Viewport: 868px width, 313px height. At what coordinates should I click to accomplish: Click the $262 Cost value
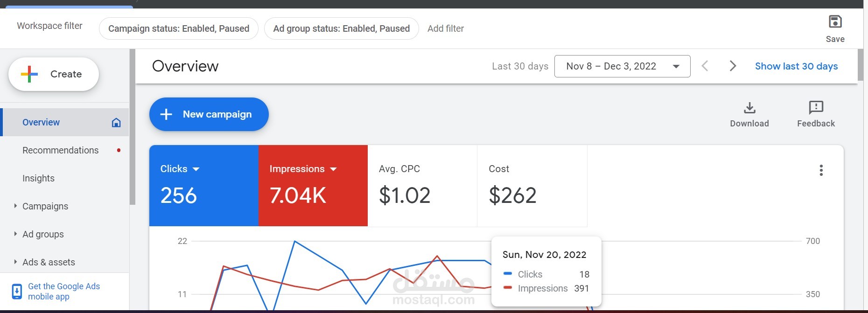tap(512, 195)
